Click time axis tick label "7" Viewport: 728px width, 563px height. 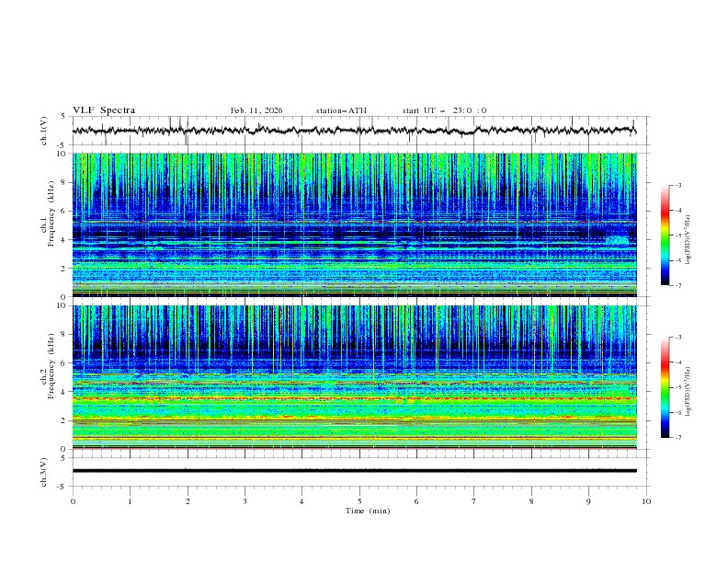tap(474, 501)
